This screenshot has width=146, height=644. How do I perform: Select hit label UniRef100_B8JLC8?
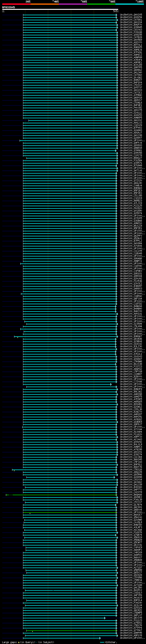pos(131,226)
